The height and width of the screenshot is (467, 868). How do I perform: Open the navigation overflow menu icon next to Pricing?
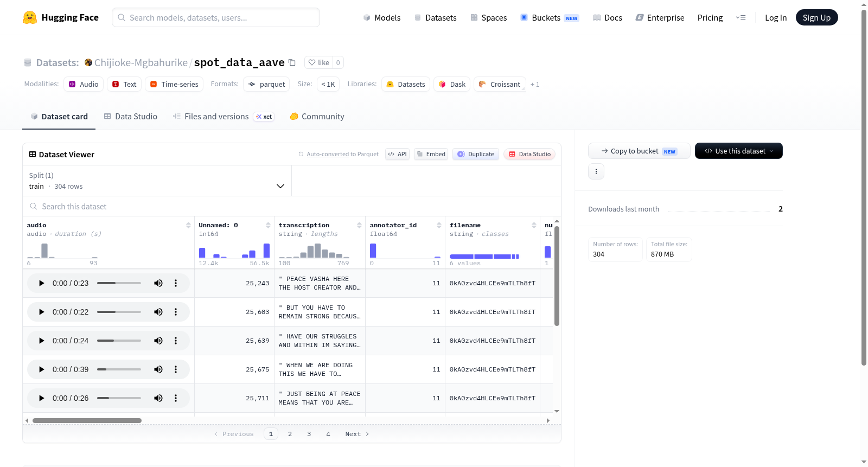pyautogui.click(x=741, y=17)
